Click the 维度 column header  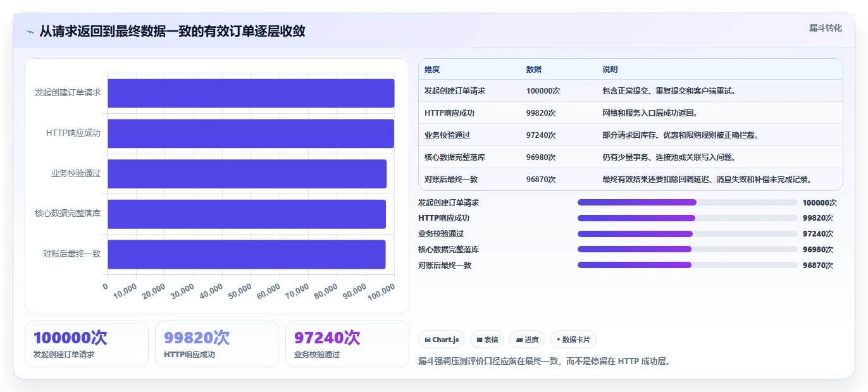pyautogui.click(x=432, y=70)
